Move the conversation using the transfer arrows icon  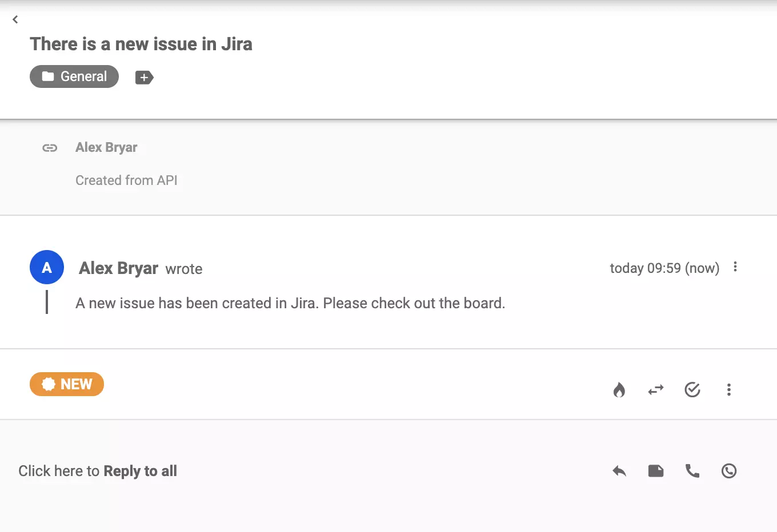[655, 390]
